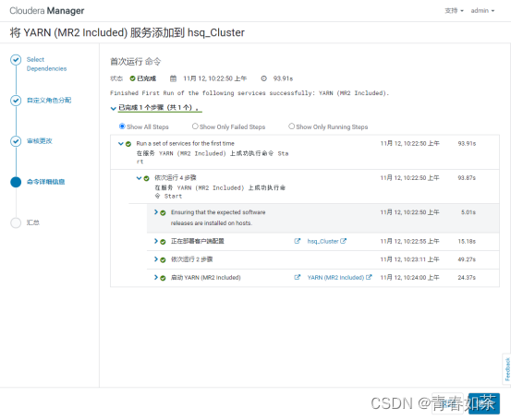
Task: Click timestamp 11月 12, 10:23:11 上午
Action: click(x=409, y=259)
